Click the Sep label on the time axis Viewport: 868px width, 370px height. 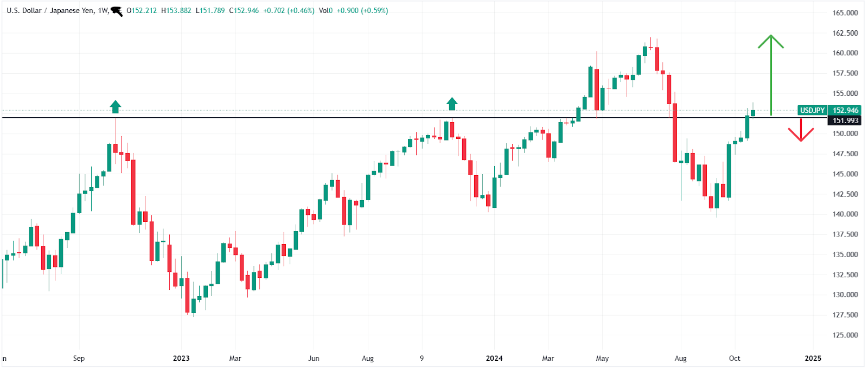pos(79,358)
